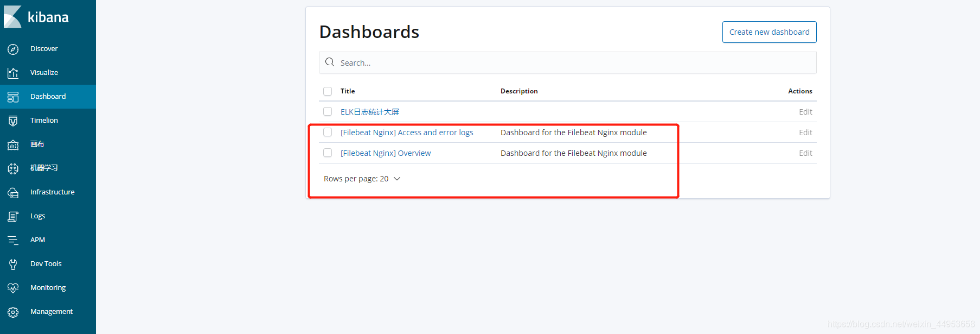Viewport: 980px width, 334px height.
Task: Go to Timelion in the sidebar
Action: (x=44, y=121)
